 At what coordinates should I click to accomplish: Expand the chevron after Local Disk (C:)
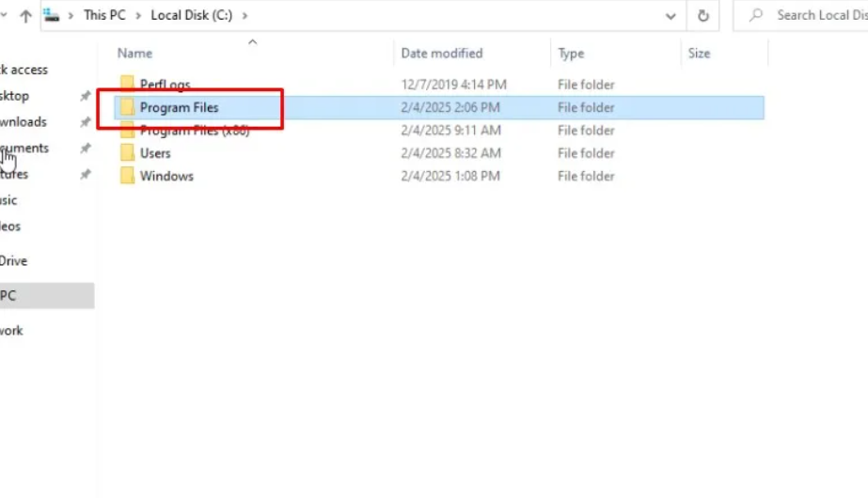[x=245, y=16]
